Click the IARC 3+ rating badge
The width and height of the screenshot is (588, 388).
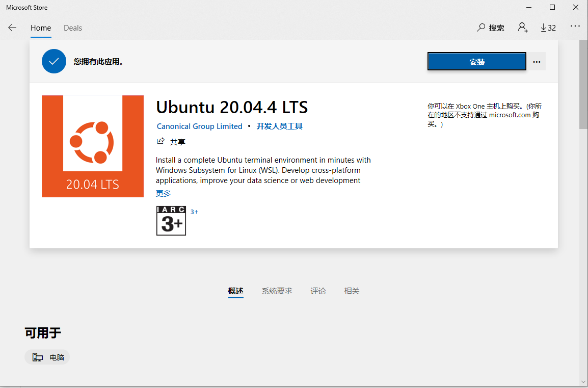(171, 221)
